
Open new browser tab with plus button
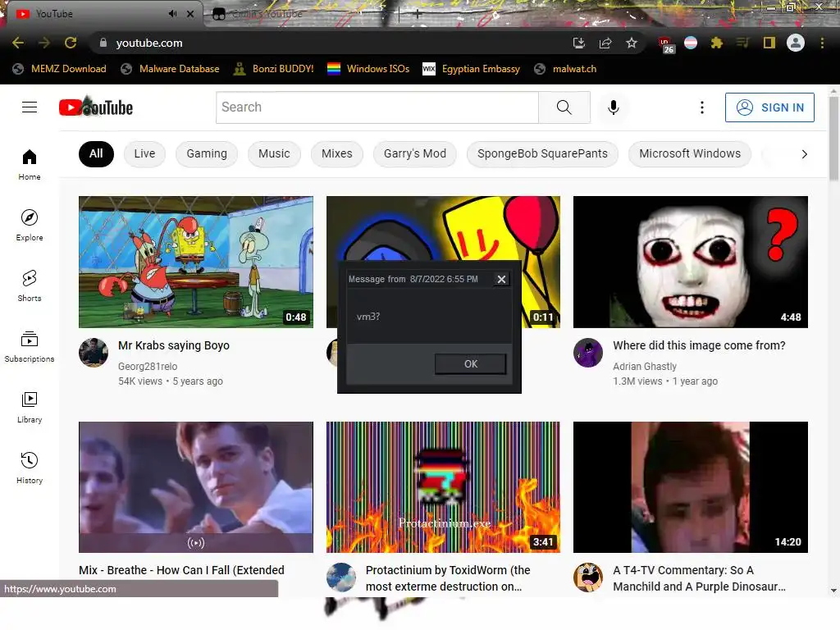point(418,15)
